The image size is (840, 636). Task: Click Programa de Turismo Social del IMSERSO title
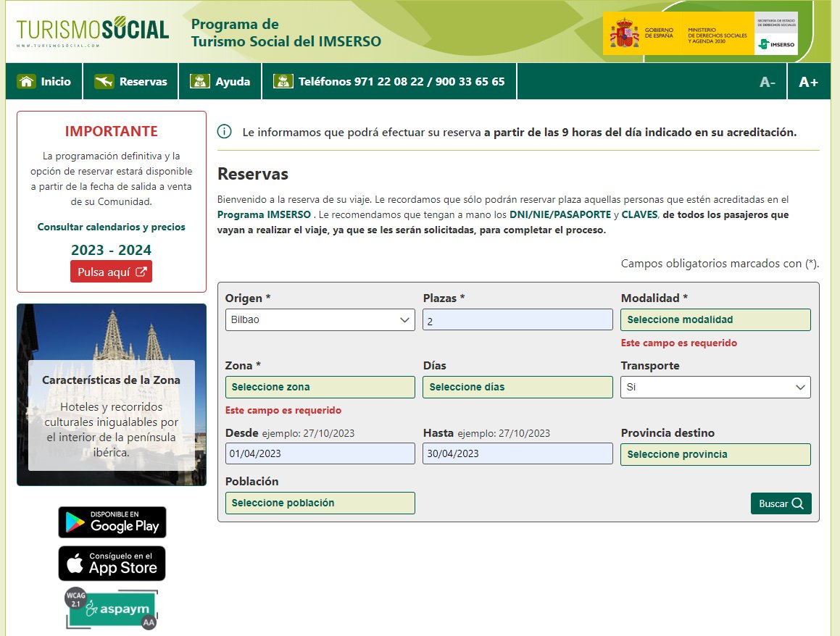(286, 33)
